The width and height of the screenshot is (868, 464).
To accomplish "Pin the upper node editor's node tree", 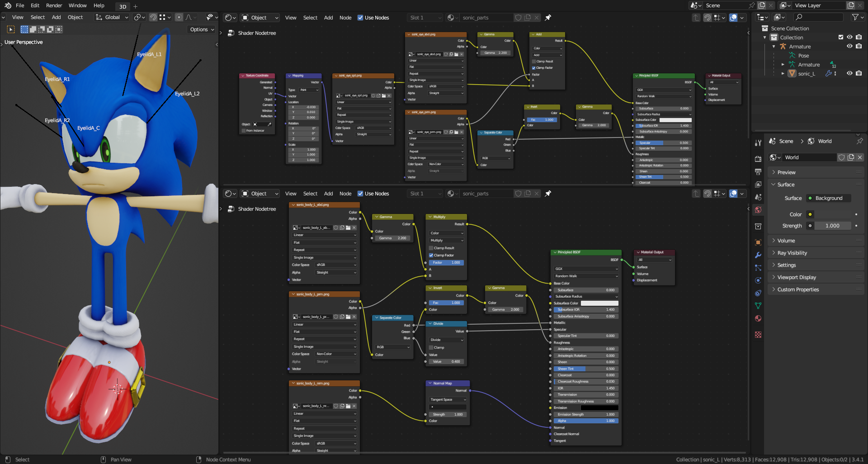I will pos(548,18).
